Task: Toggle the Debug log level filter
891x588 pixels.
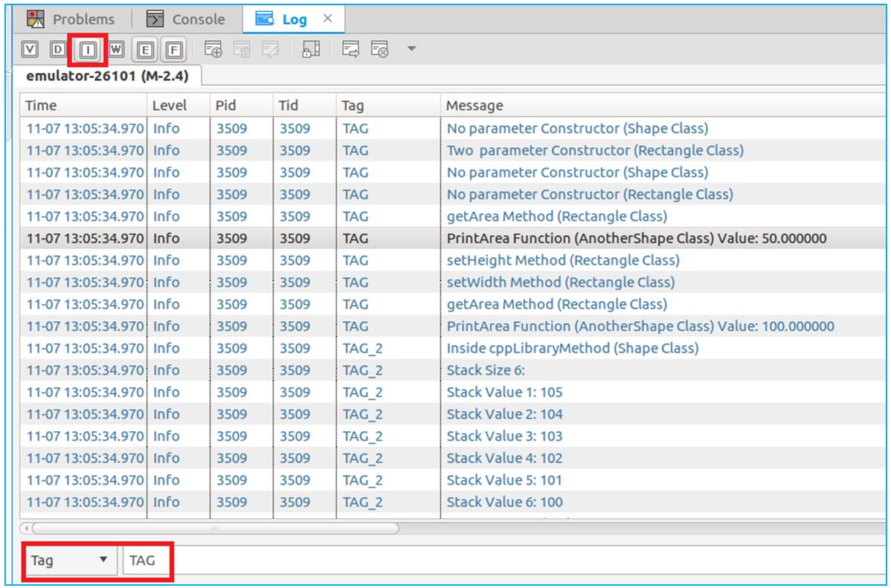Action: (x=58, y=50)
